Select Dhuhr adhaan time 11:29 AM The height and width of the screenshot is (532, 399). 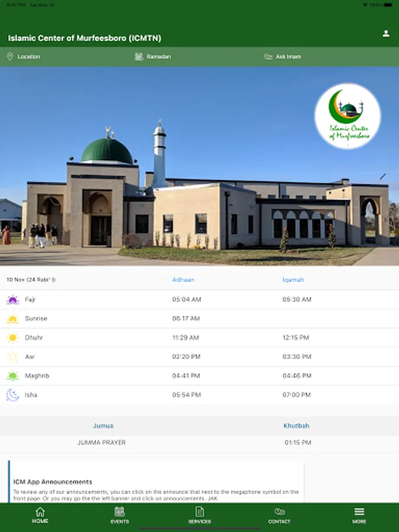point(186,338)
